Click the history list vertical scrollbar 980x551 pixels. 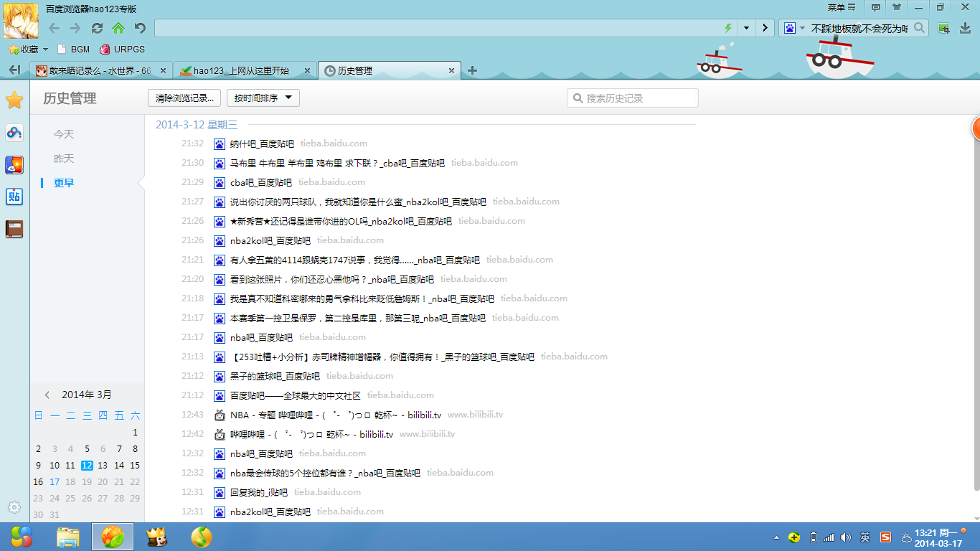click(x=976, y=309)
